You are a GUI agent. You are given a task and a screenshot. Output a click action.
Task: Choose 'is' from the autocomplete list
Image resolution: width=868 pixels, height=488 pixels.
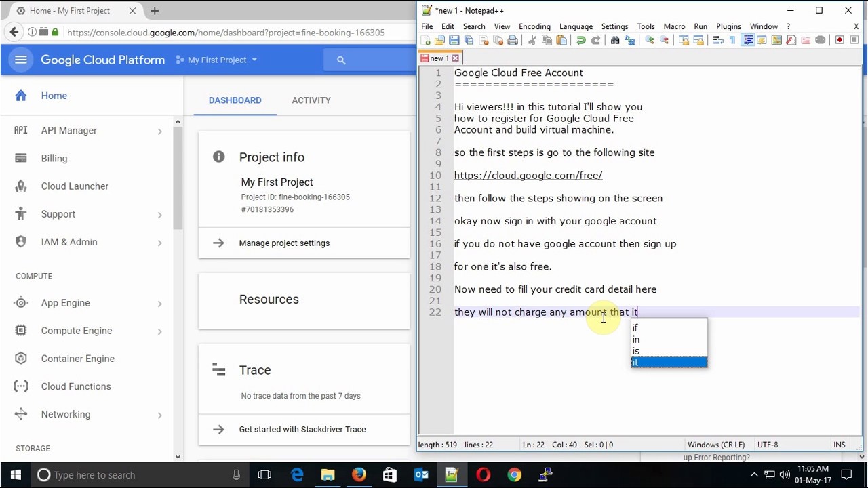tap(669, 351)
